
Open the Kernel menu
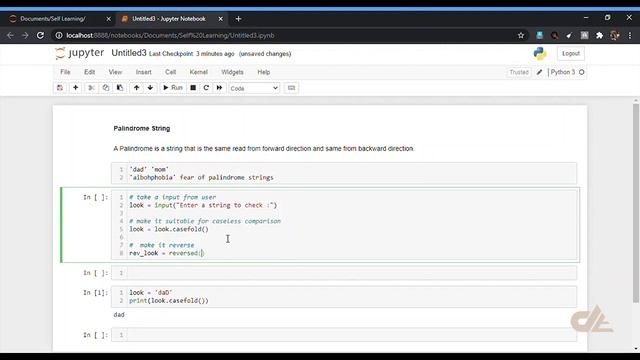(x=198, y=72)
